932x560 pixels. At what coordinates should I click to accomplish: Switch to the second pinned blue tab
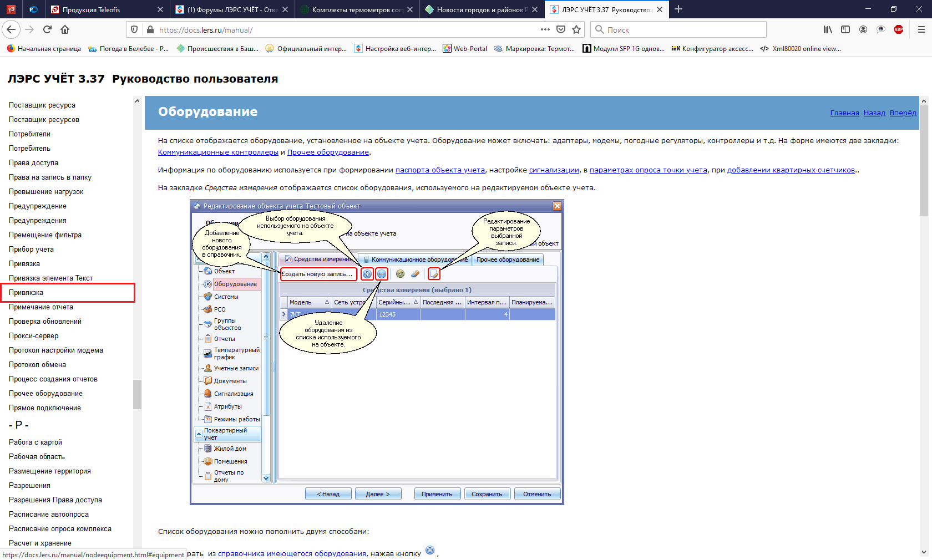[x=33, y=9]
